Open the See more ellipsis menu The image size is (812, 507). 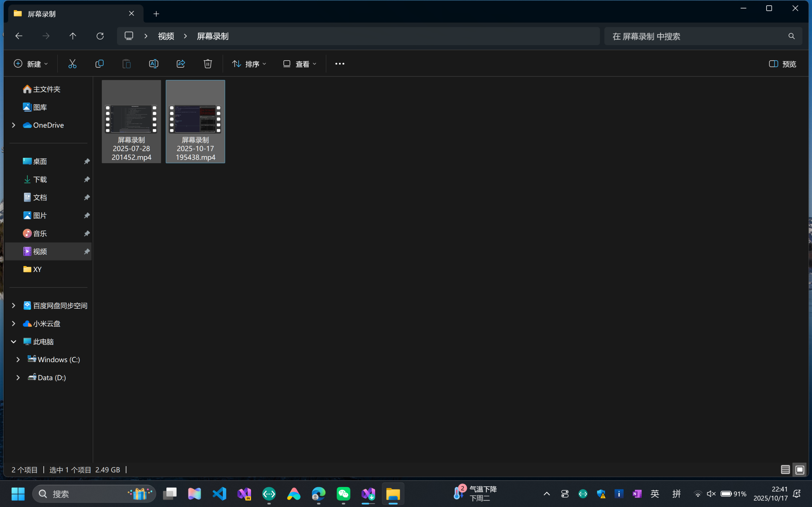coord(340,64)
